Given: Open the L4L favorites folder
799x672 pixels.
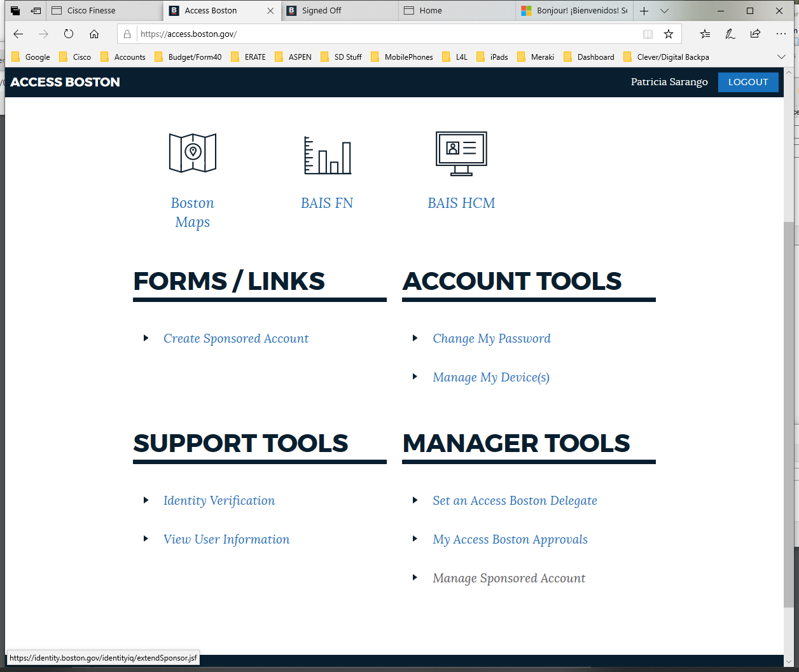Looking at the screenshot, I should tap(454, 57).
